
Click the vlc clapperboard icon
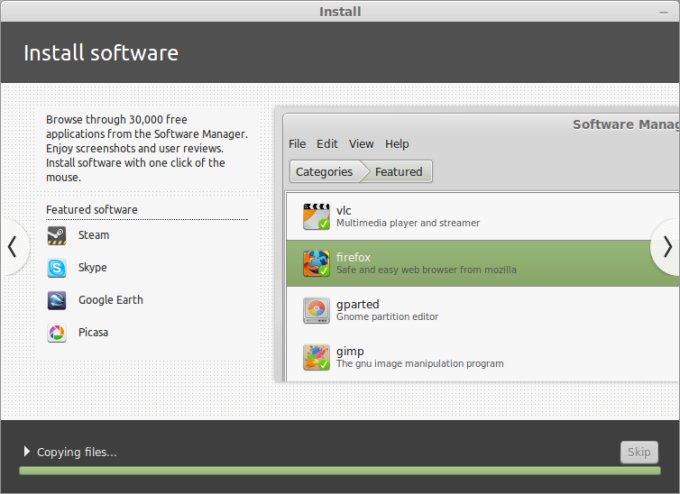click(316, 216)
